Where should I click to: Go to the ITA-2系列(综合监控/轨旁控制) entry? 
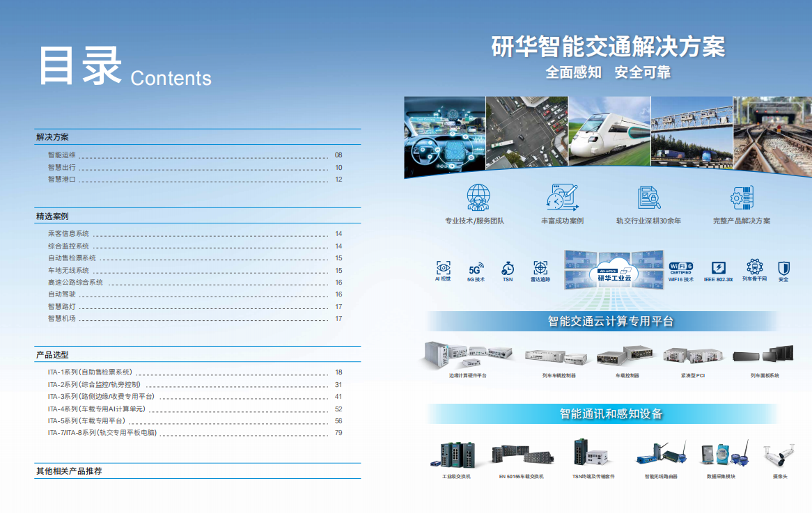coord(195,385)
